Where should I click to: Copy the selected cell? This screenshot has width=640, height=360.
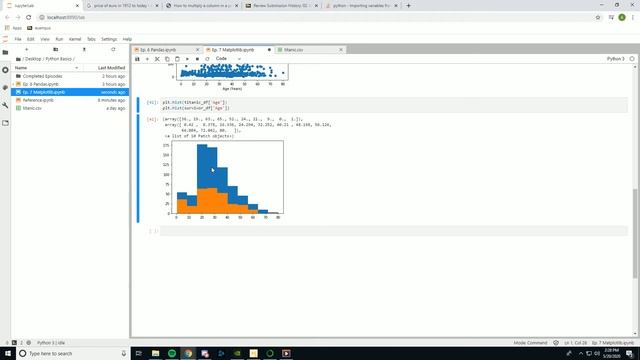(167, 59)
